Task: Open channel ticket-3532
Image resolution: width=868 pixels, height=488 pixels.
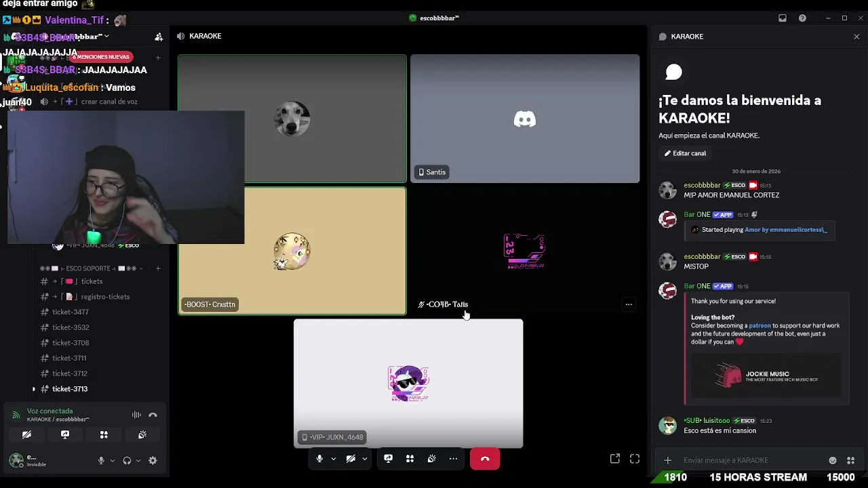Action: tap(71, 327)
